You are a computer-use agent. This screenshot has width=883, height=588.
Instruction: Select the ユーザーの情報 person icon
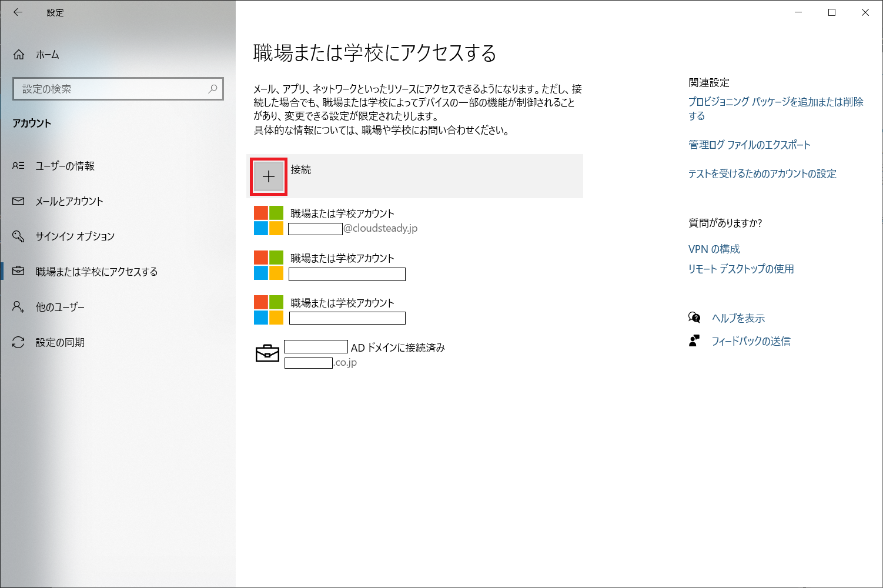click(19, 166)
